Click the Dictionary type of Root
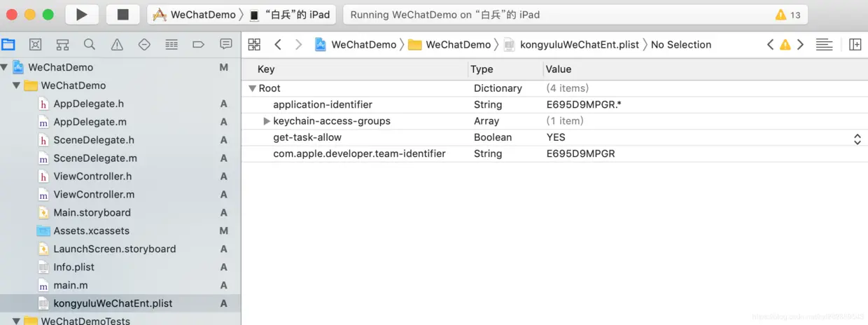 tap(498, 88)
